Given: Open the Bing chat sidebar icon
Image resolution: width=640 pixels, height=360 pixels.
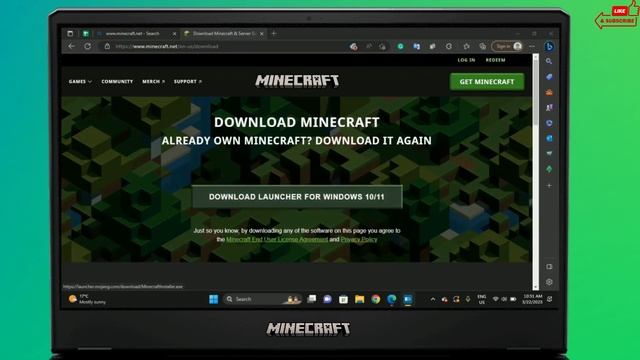Looking at the screenshot, I should coord(549,47).
